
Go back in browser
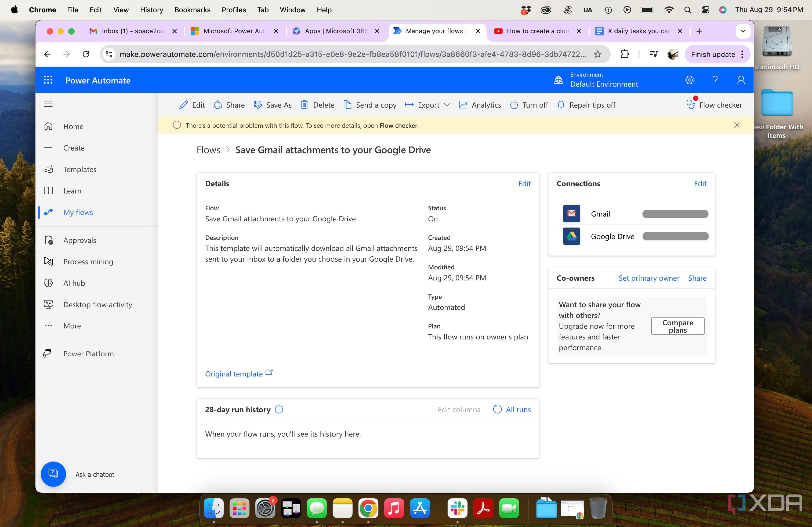tap(48, 54)
